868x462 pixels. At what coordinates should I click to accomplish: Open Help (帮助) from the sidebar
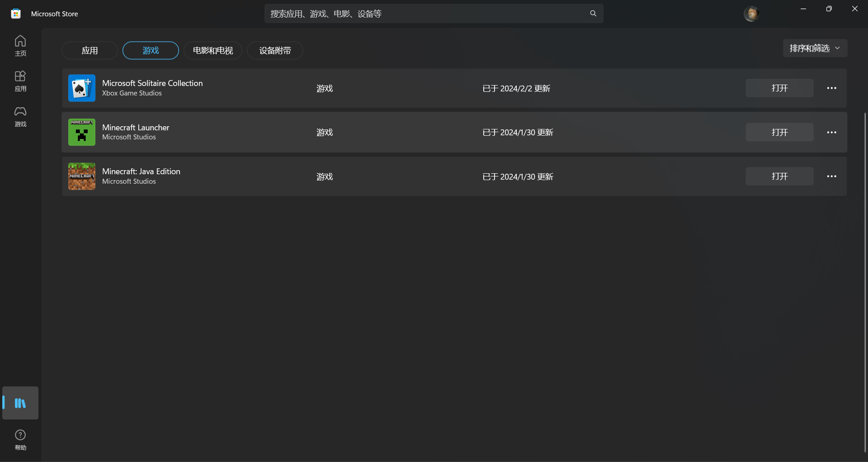[x=20, y=440]
